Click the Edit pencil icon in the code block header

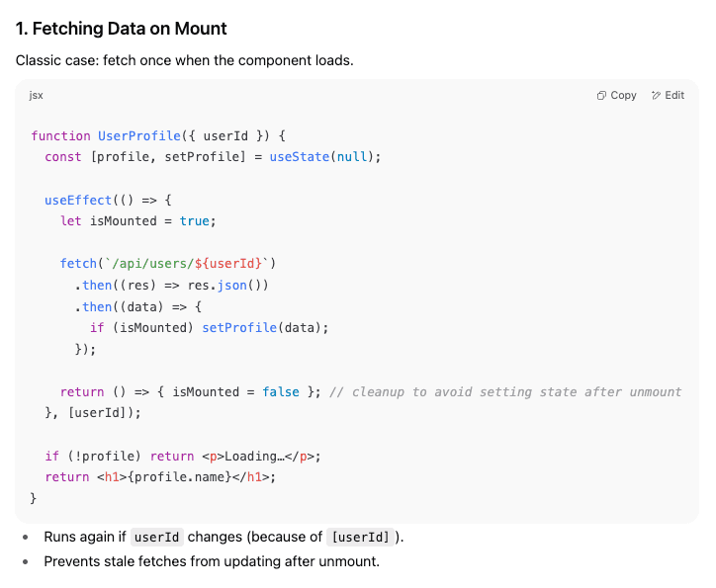click(657, 96)
